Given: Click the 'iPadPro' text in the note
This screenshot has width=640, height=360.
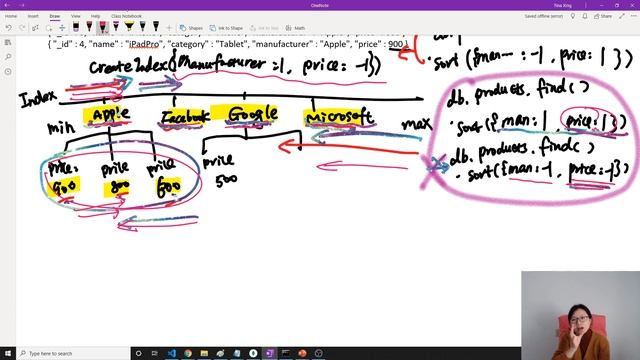Looking at the screenshot, I should [x=144, y=44].
